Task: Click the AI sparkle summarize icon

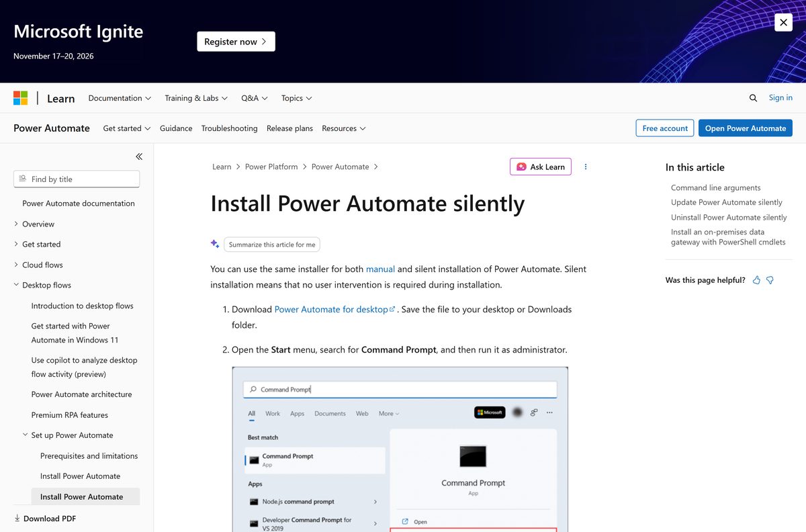Action: point(215,244)
